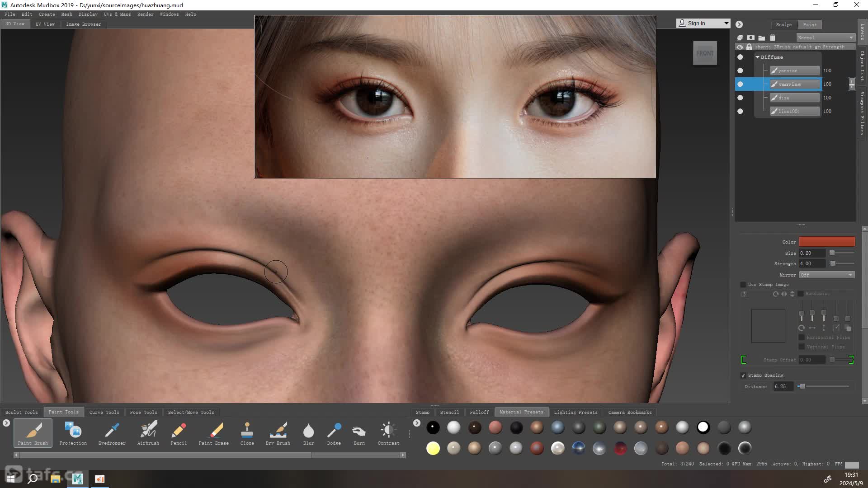Delete layer with the trash icon
The image size is (868, 488).
pos(773,38)
